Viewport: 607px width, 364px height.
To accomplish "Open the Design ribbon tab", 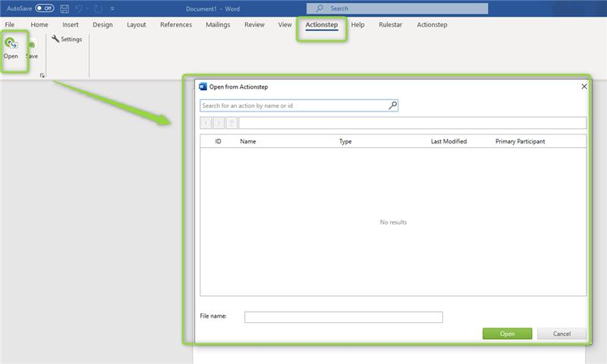I will coord(102,25).
